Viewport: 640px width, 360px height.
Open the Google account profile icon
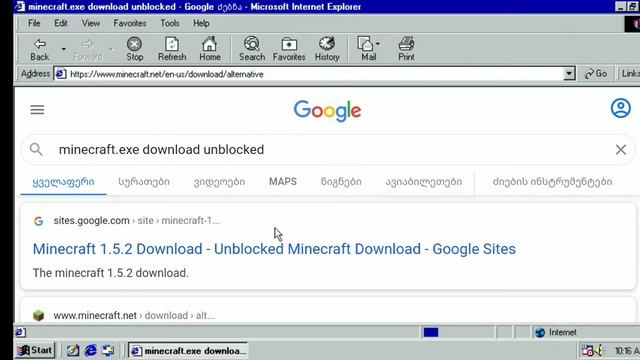pyautogui.click(x=620, y=108)
